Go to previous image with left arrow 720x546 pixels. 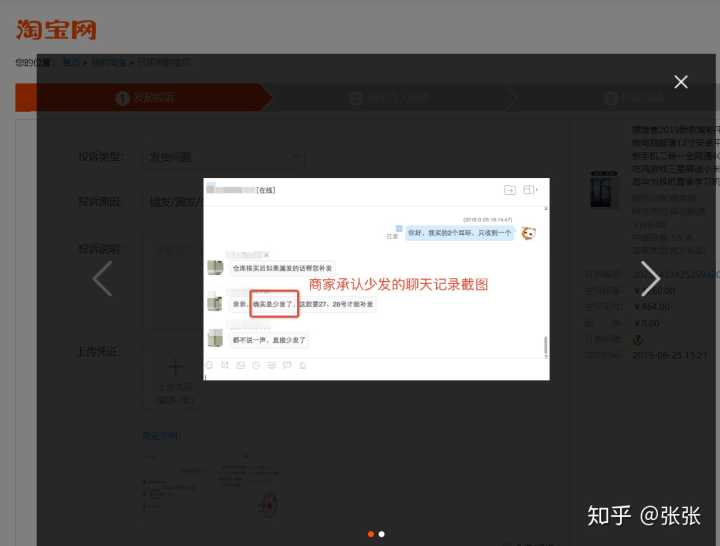point(102,279)
